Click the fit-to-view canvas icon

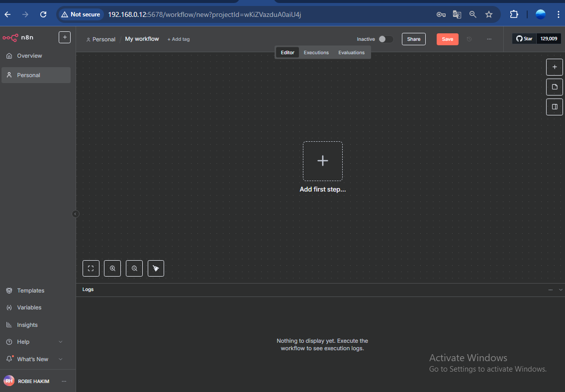pyautogui.click(x=91, y=269)
